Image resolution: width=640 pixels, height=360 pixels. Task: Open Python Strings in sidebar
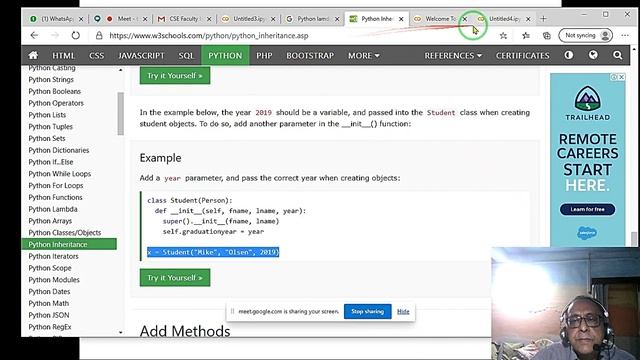coord(51,80)
